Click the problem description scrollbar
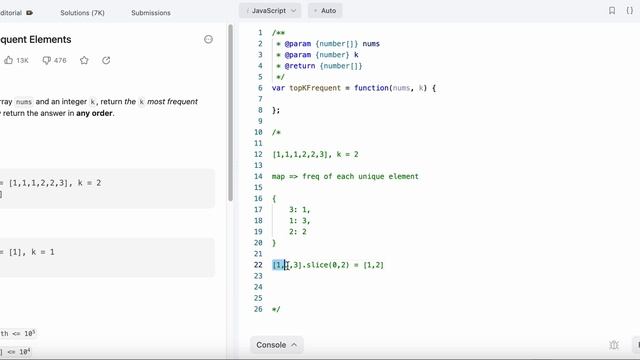 [230, 113]
